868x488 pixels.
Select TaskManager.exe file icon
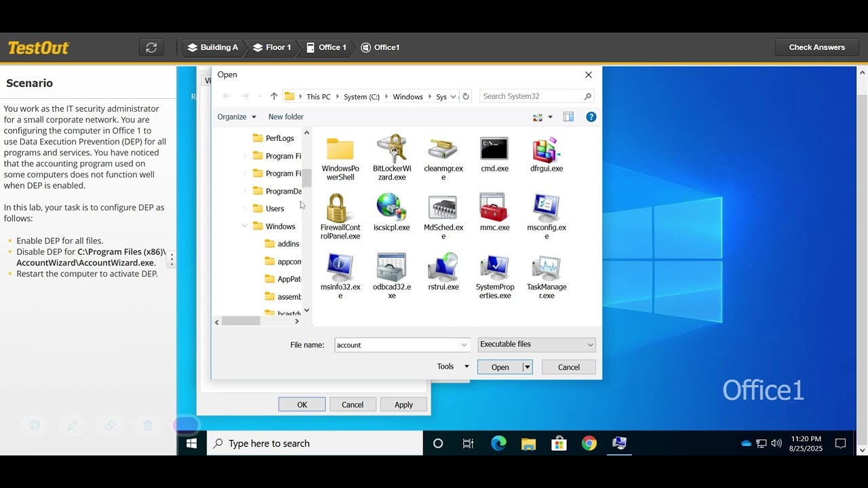tap(546, 268)
